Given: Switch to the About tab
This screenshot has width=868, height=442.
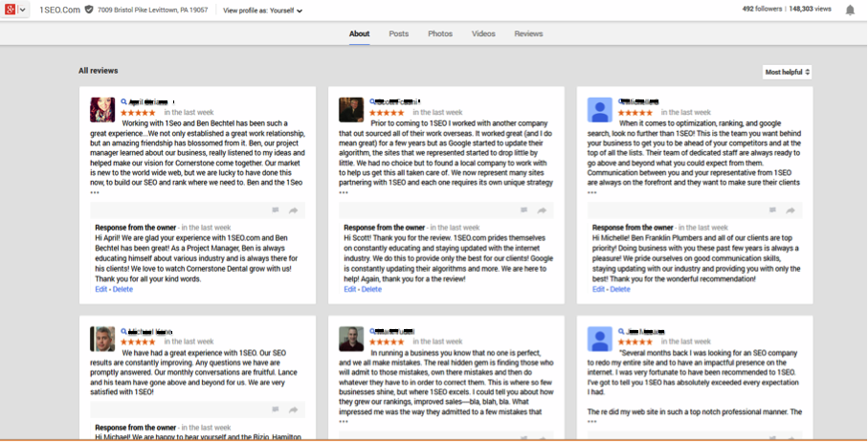Looking at the screenshot, I should [359, 33].
